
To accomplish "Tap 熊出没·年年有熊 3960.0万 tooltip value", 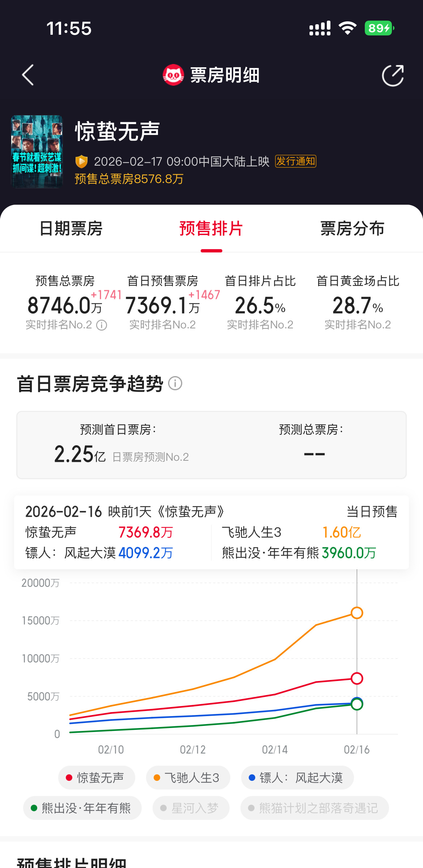I will coord(349,553).
